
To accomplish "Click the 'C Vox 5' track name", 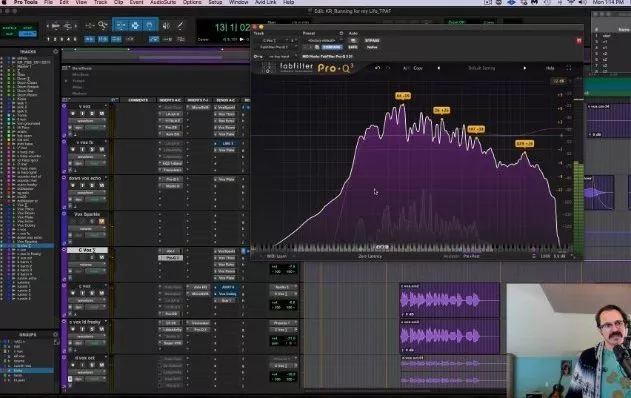I will 87,250.
